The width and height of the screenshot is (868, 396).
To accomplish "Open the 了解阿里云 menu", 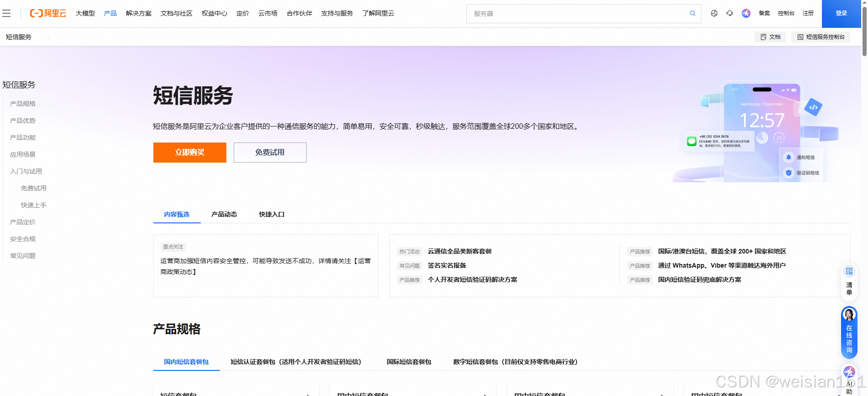I will tap(378, 13).
